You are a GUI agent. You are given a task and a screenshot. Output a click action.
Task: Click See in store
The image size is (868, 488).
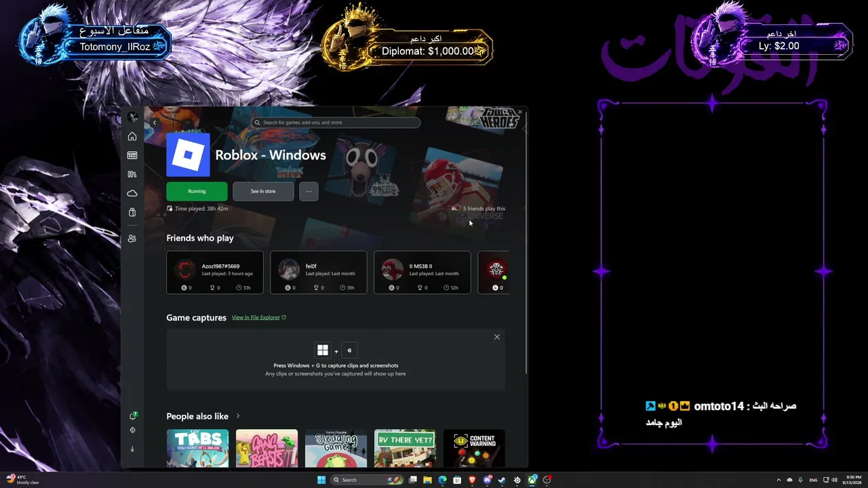coord(263,191)
